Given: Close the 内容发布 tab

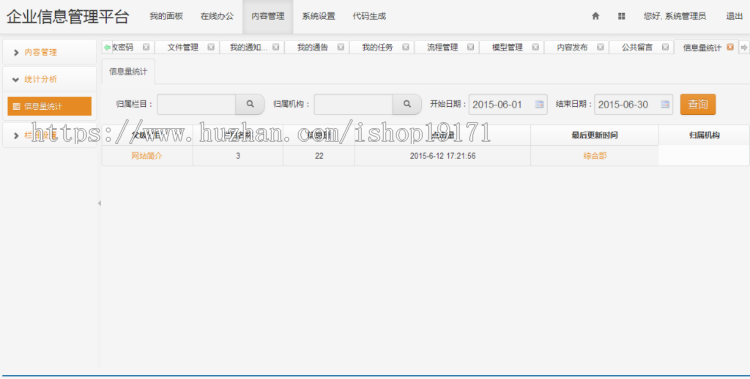Looking at the screenshot, I should pyautogui.click(x=600, y=47).
